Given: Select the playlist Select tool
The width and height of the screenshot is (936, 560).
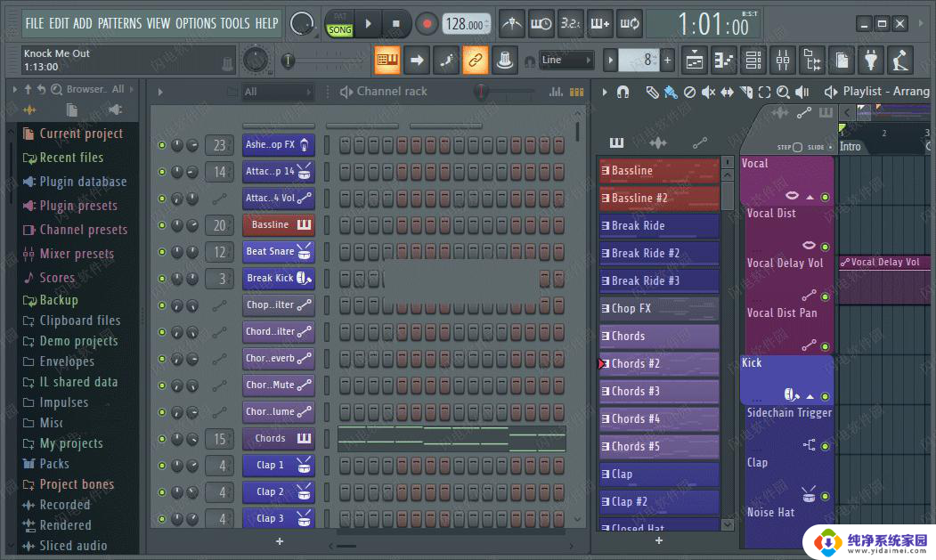Looking at the screenshot, I should tap(765, 92).
